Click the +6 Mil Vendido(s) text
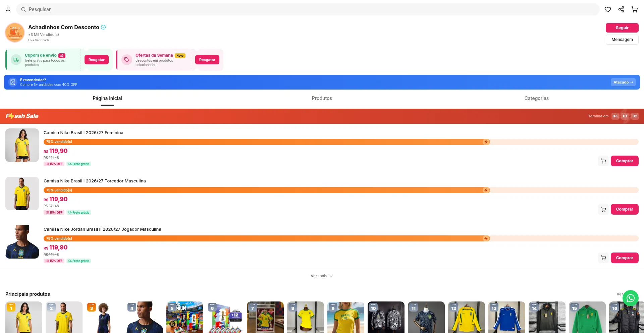 click(44, 35)
